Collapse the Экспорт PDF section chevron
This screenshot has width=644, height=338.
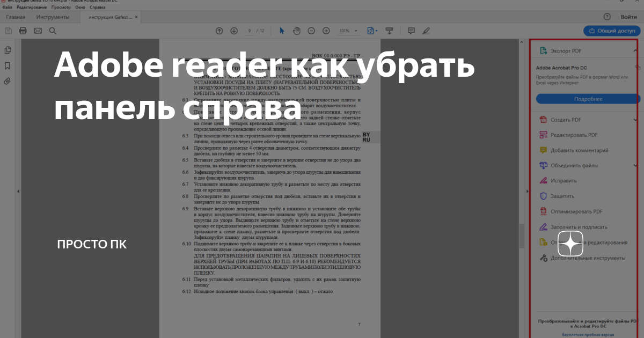635,50
